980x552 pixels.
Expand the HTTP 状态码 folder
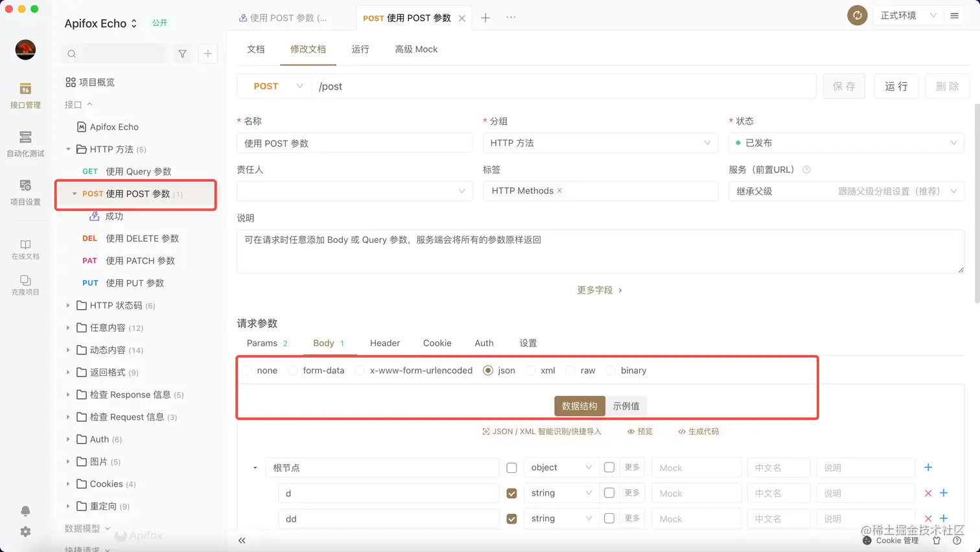click(68, 305)
